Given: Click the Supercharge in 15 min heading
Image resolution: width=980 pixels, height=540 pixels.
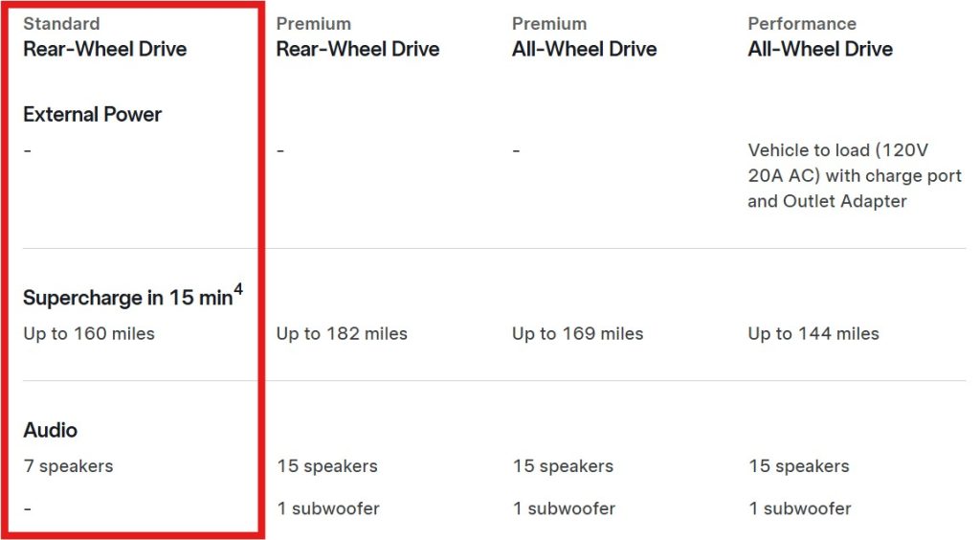Looking at the screenshot, I should [127, 298].
